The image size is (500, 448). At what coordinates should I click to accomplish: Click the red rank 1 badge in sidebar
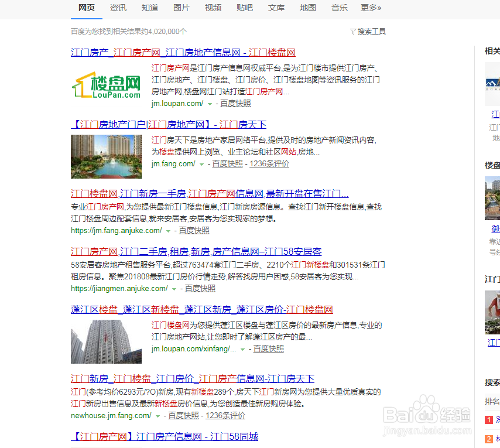489,420
